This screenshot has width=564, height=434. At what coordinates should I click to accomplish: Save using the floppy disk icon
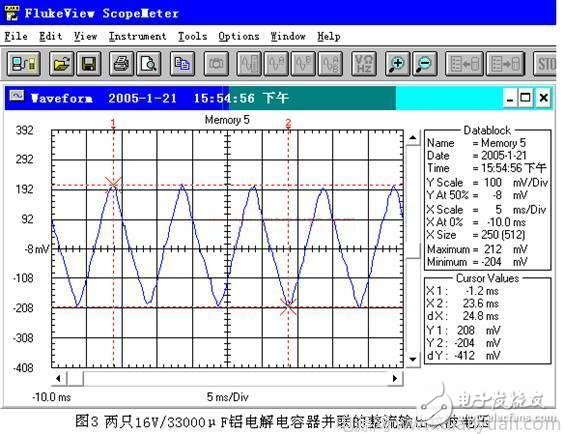[x=88, y=64]
